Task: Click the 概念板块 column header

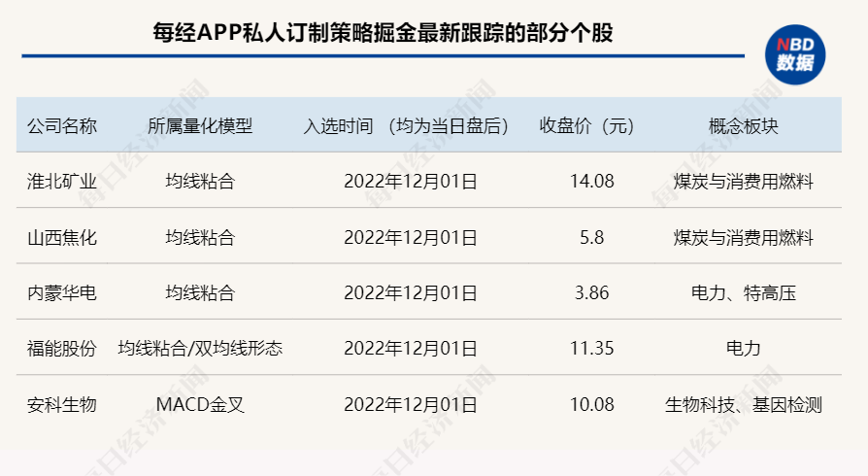Action: (x=744, y=125)
